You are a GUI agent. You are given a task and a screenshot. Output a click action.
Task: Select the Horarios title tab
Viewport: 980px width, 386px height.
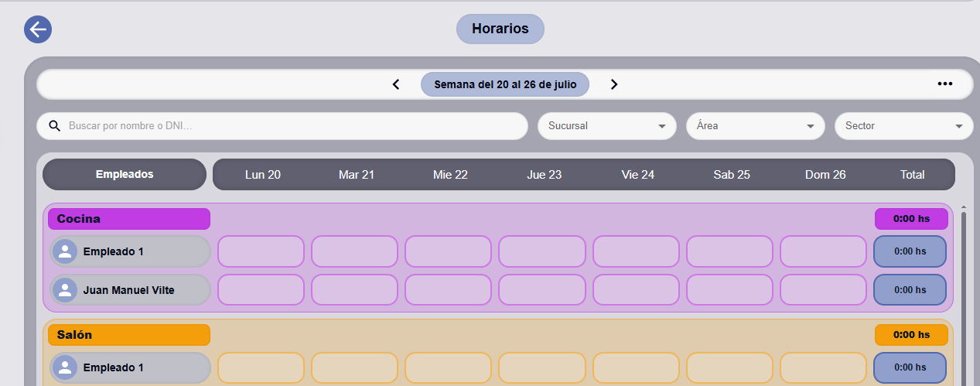coord(500,29)
